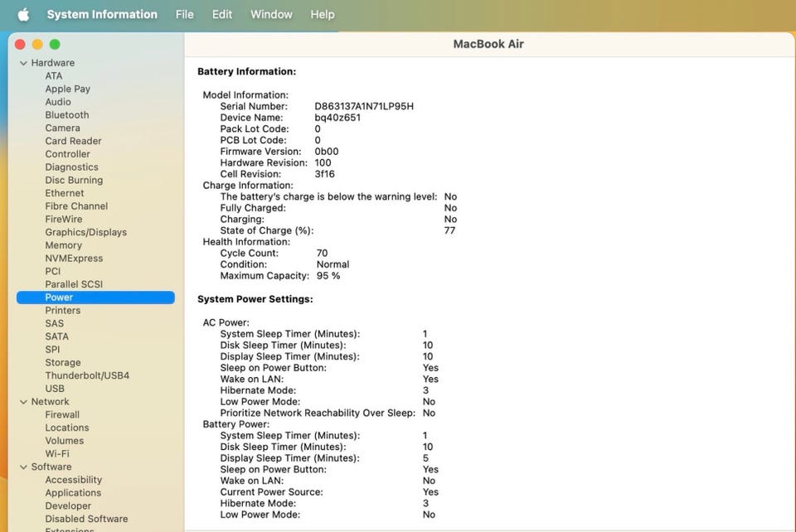Select Firewall under Network
This screenshot has width=796, height=532.
tap(62, 415)
